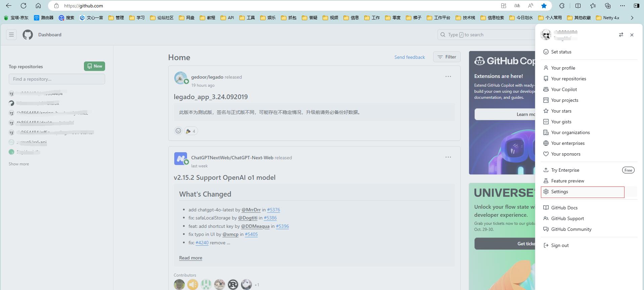Click Send feedback link
The width and height of the screenshot is (644, 290).
[x=410, y=57]
